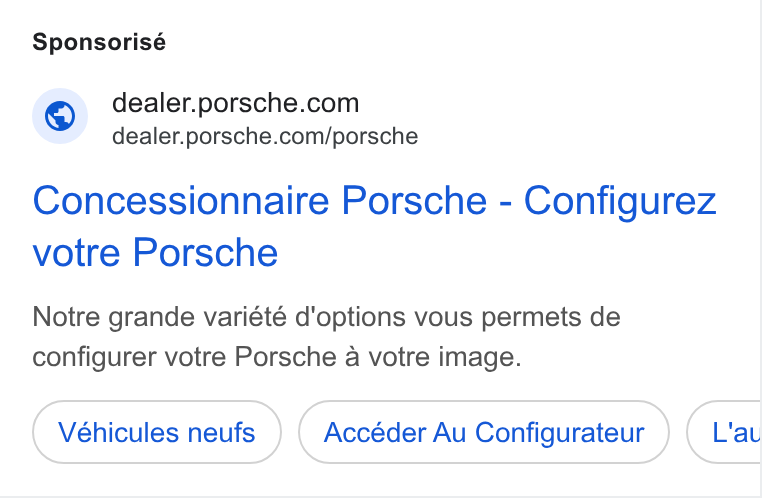
Task: Open the Concessionnaire Porsche headline link
Action: click(374, 226)
